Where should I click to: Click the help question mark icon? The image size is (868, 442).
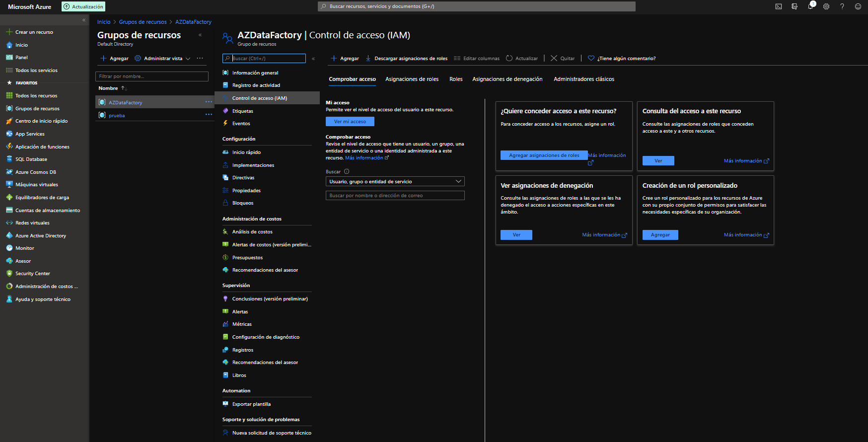pos(842,6)
